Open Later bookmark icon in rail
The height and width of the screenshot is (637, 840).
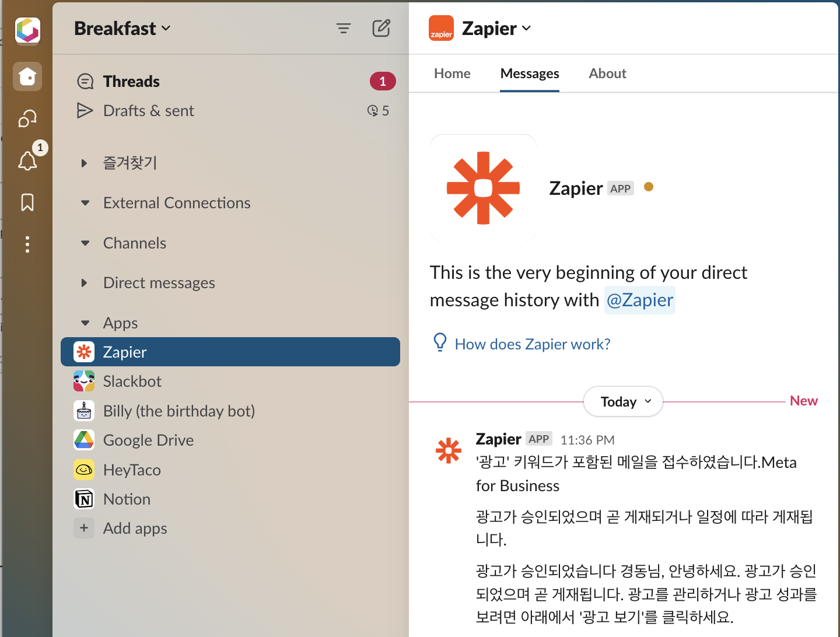27,202
